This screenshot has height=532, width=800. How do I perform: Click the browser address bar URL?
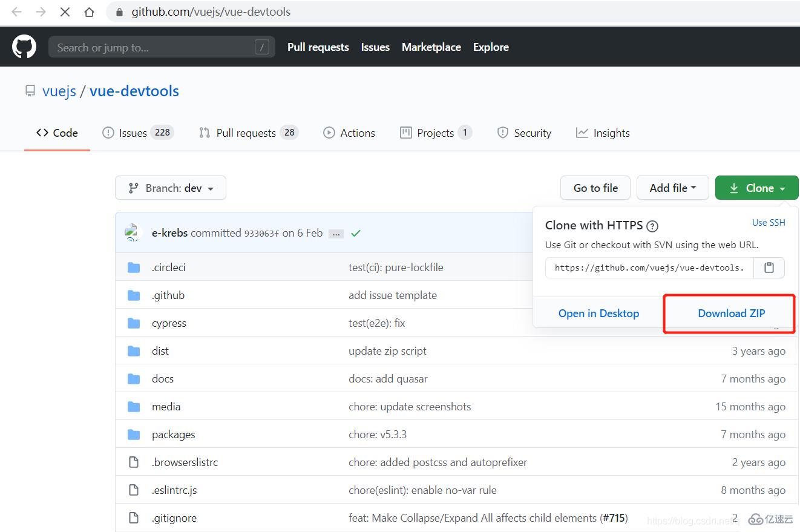point(211,11)
